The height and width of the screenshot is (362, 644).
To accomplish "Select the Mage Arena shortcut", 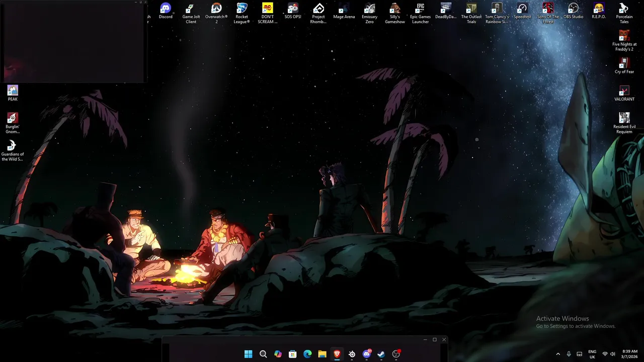I will coord(344,11).
